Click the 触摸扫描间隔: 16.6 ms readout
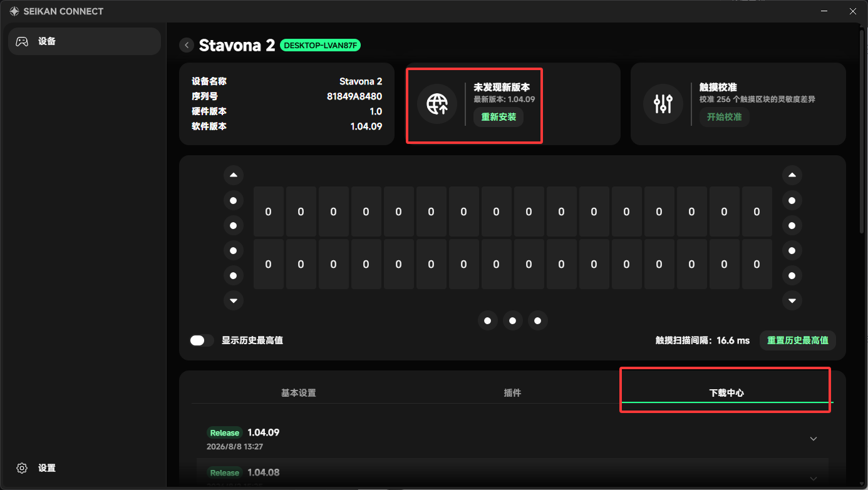This screenshot has width=868, height=490. [703, 340]
